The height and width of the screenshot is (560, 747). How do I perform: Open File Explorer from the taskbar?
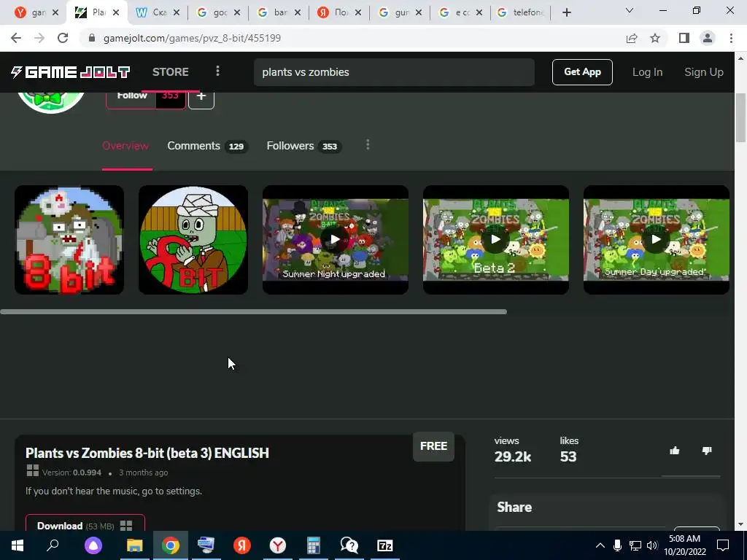pos(135,545)
